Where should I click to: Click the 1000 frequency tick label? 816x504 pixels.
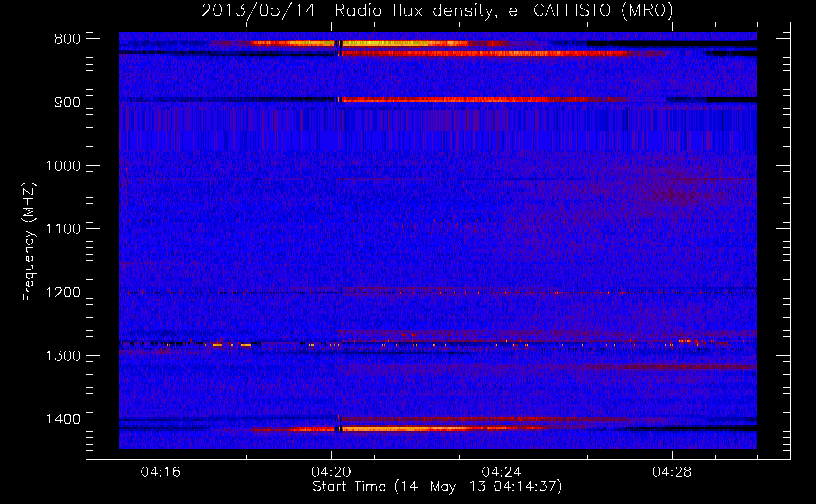point(63,166)
